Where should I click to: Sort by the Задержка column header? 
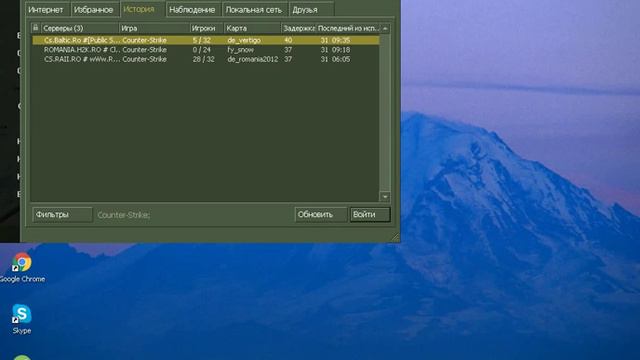click(x=299, y=28)
